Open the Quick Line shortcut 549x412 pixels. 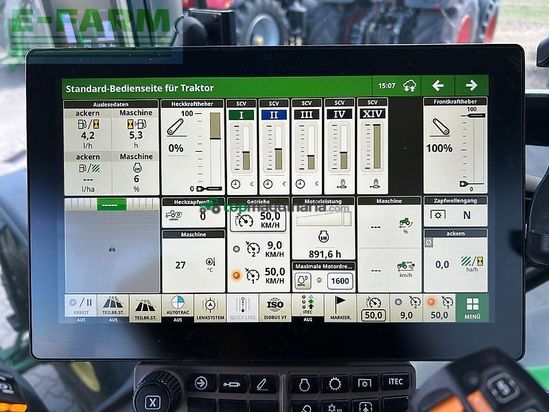[242, 308]
